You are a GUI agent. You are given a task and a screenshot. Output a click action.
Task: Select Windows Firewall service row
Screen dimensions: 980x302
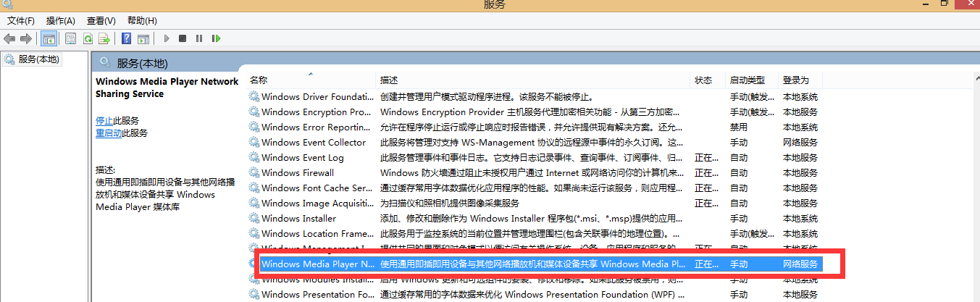(535, 172)
